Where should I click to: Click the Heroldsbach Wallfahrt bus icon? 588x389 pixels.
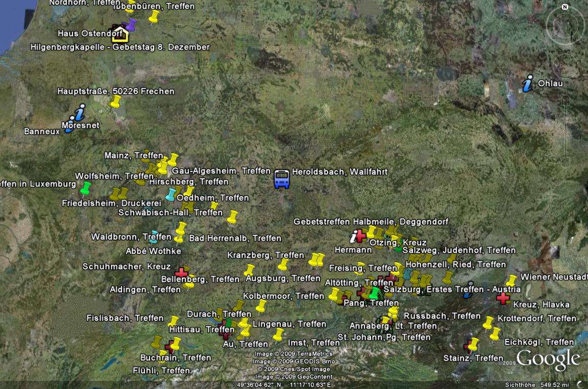click(x=282, y=179)
